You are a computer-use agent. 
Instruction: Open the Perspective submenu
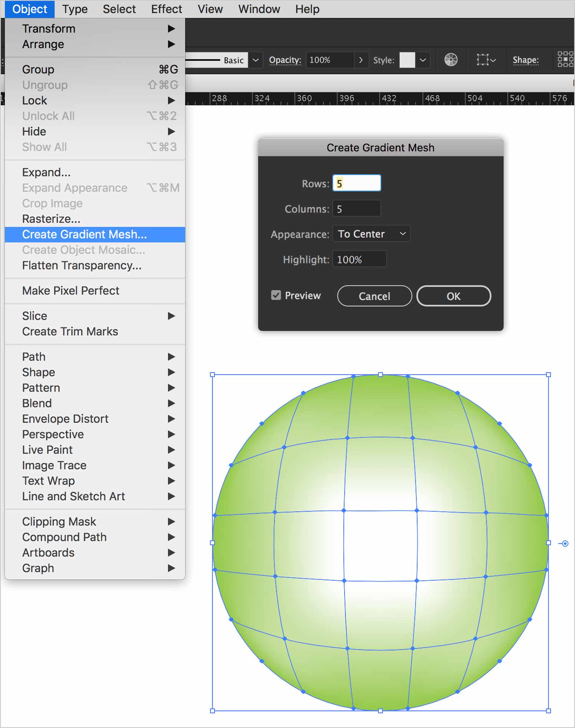click(95, 434)
